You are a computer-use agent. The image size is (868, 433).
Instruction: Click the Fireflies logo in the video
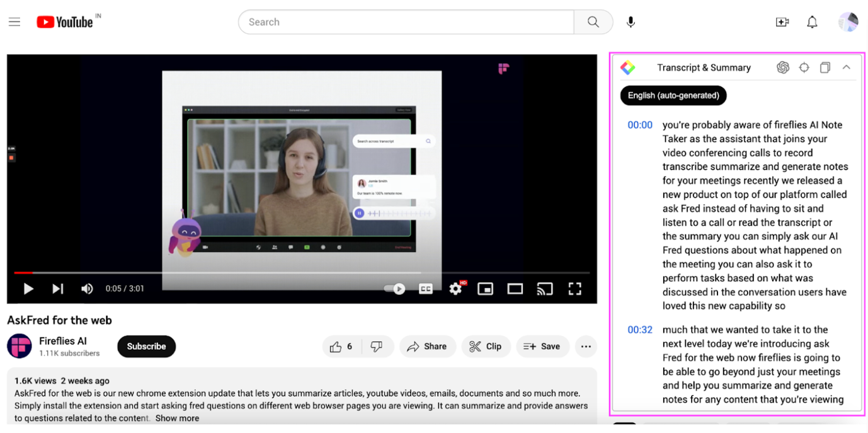pyautogui.click(x=503, y=69)
